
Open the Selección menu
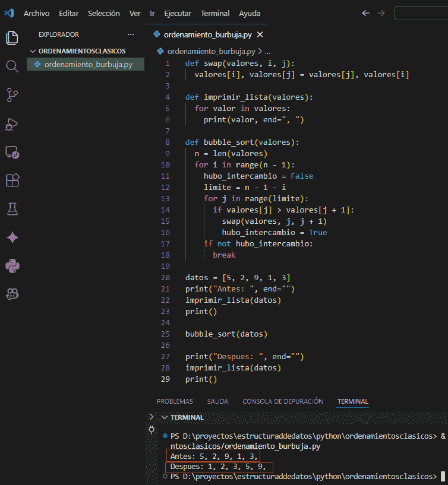(x=104, y=13)
